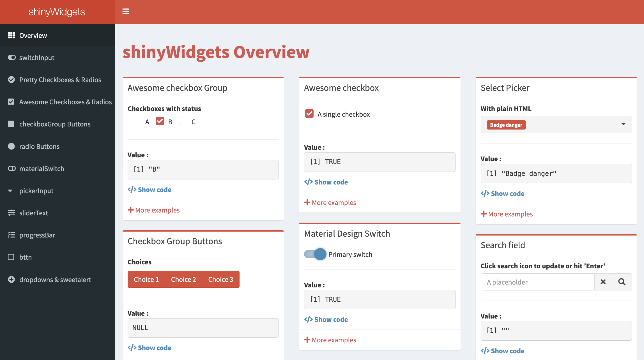The image size is (644, 360).
Task: Uncheck the 'A single checkbox' box
Action: (x=309, y=114)
